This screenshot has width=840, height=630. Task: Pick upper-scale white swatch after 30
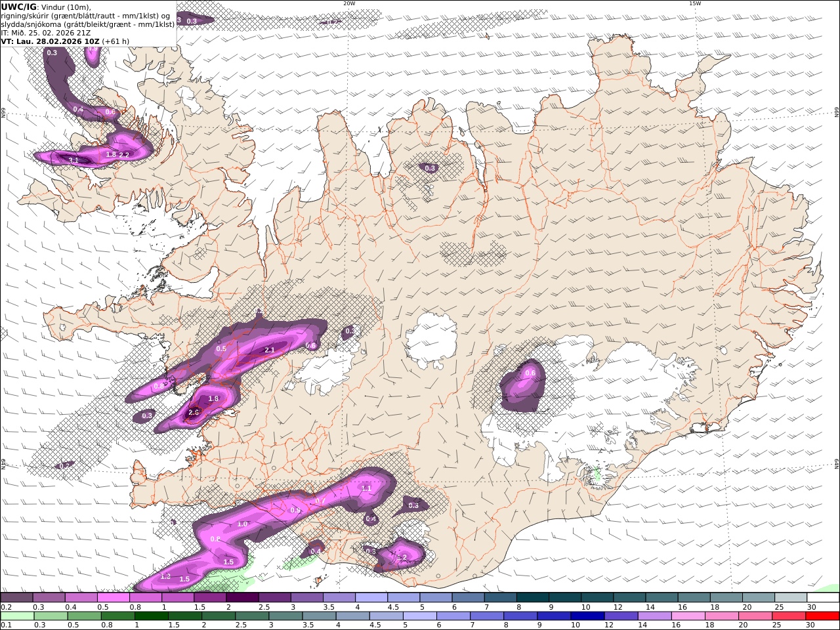[x=824, y=598]
